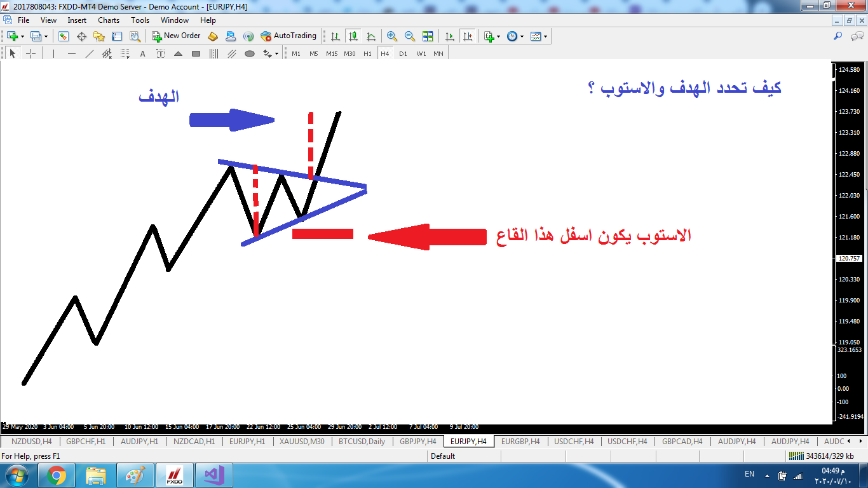Open the Help menu

click(x=208, y=20)
